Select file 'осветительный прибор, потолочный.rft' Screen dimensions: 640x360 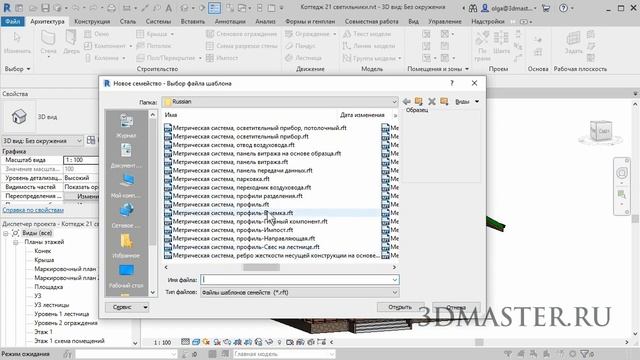(x=260, y=128)
